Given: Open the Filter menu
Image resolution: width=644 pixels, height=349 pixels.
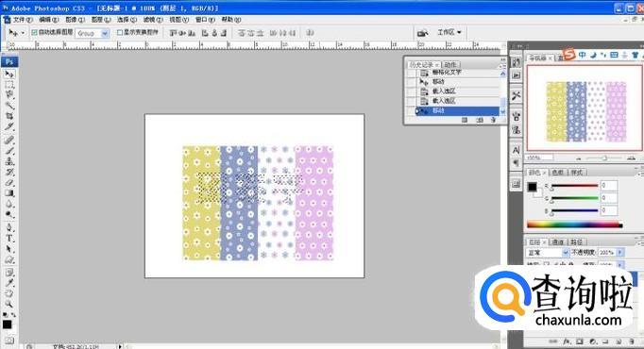Looking at the screenshot, I should coord(152,20).
